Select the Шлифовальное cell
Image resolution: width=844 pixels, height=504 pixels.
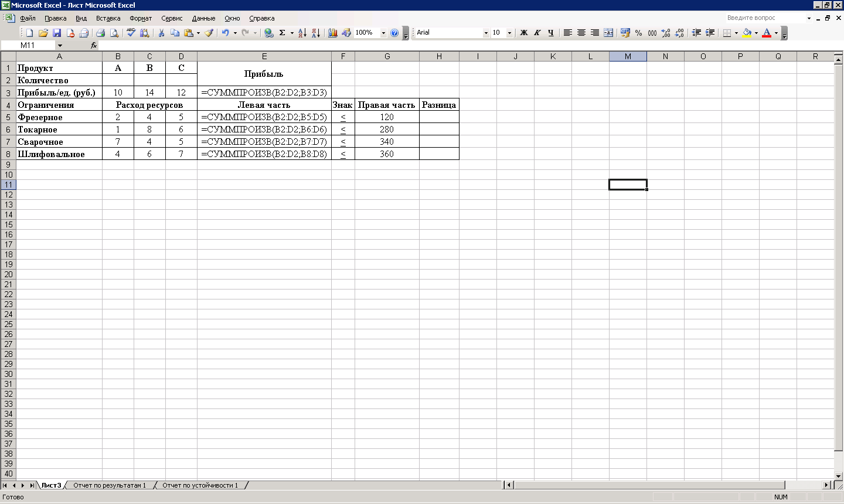coord(59,154)
